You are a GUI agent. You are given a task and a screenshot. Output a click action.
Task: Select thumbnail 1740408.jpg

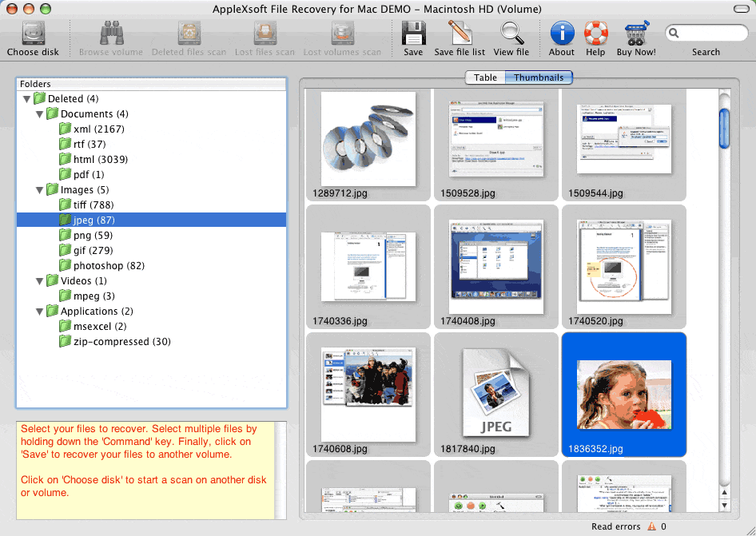pos(496,267)
